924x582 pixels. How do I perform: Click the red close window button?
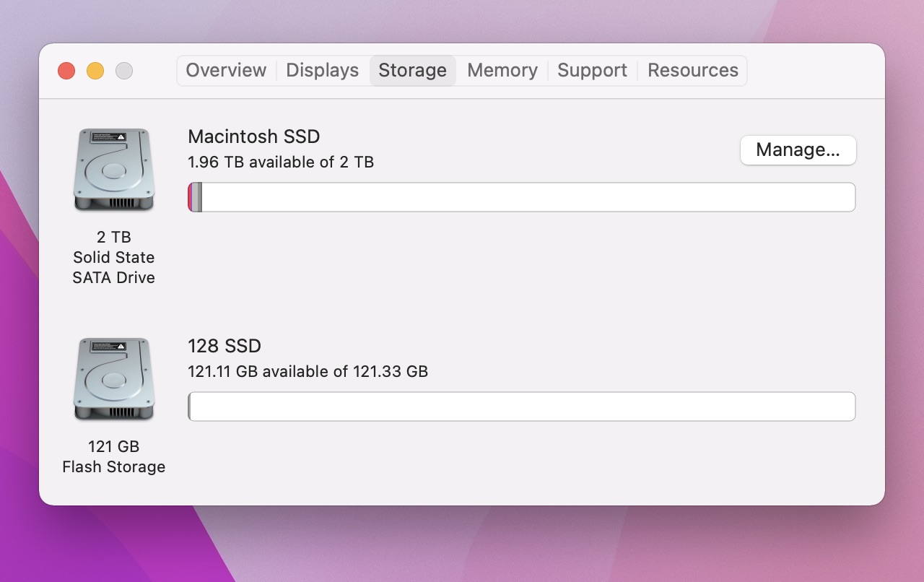66,71
